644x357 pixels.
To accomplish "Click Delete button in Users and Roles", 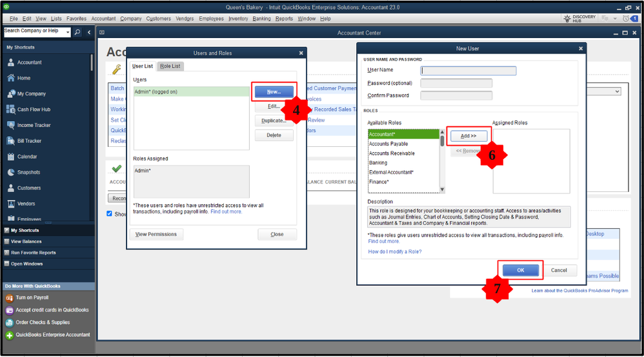I will pos(274,135).
